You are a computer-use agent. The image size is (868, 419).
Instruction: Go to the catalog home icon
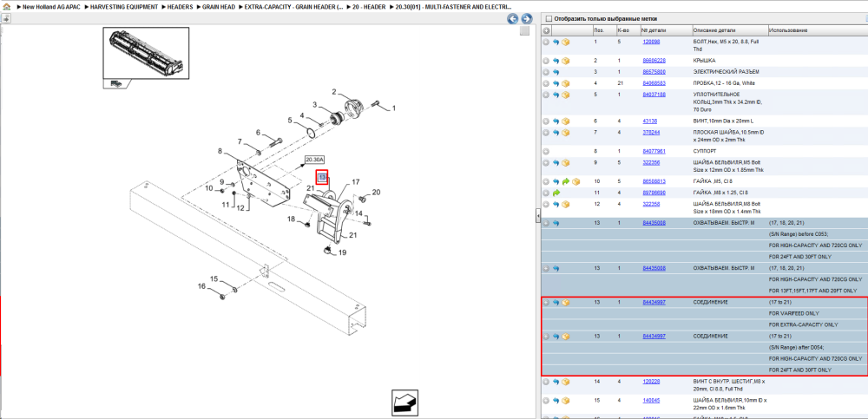pyautogui.click(x=6, y=7)
